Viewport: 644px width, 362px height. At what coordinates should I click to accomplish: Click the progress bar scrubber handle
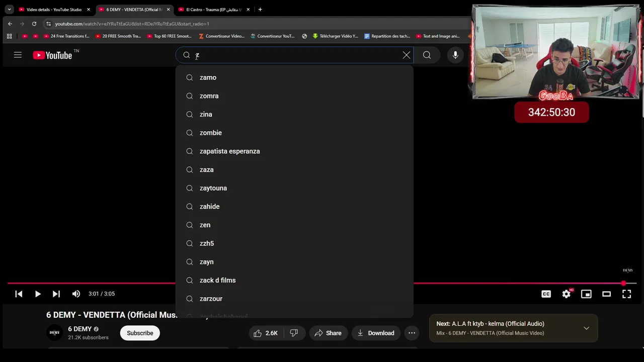(x=624, y=284)
